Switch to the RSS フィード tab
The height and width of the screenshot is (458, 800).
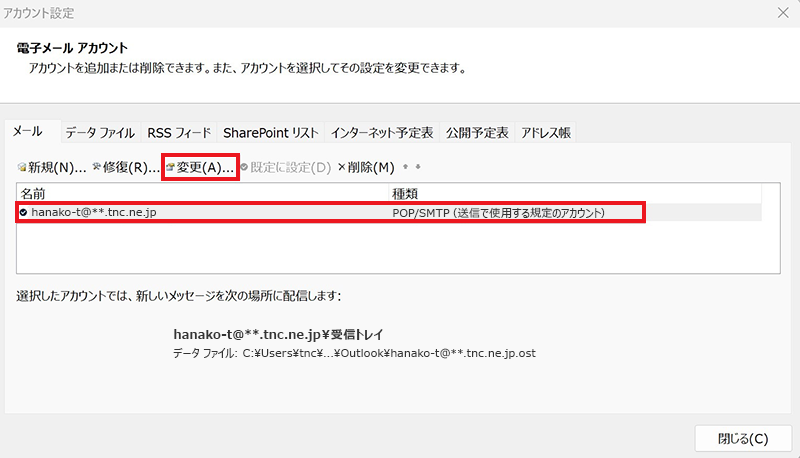click(179, 132)
